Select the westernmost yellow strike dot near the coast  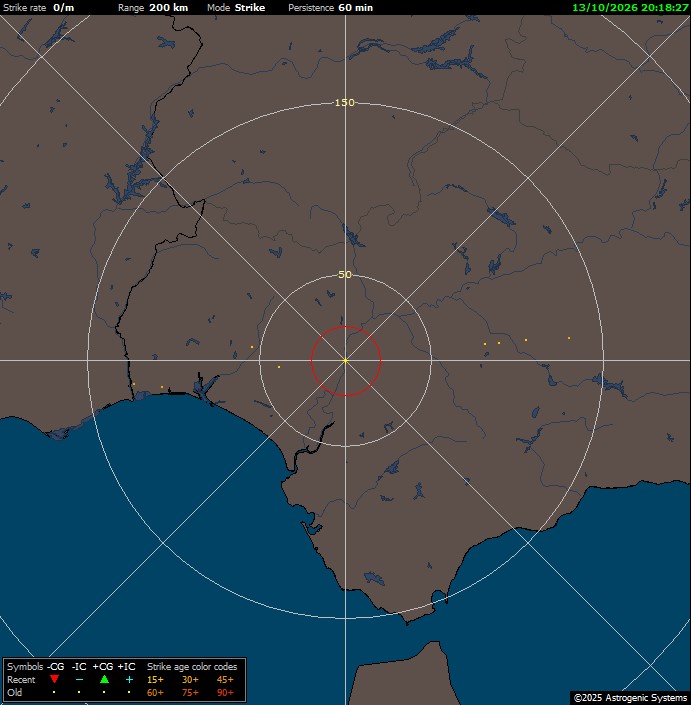click(x=134, y=384)
